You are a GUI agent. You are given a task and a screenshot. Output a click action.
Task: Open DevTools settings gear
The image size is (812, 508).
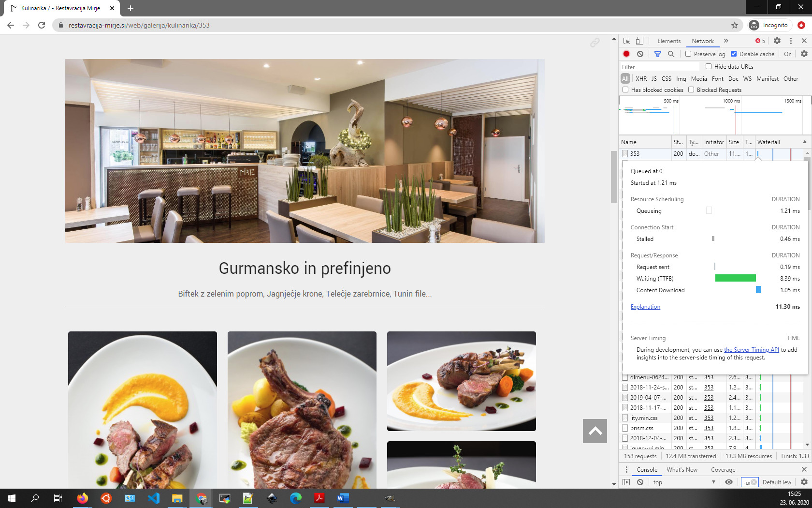tap(777, 41)
